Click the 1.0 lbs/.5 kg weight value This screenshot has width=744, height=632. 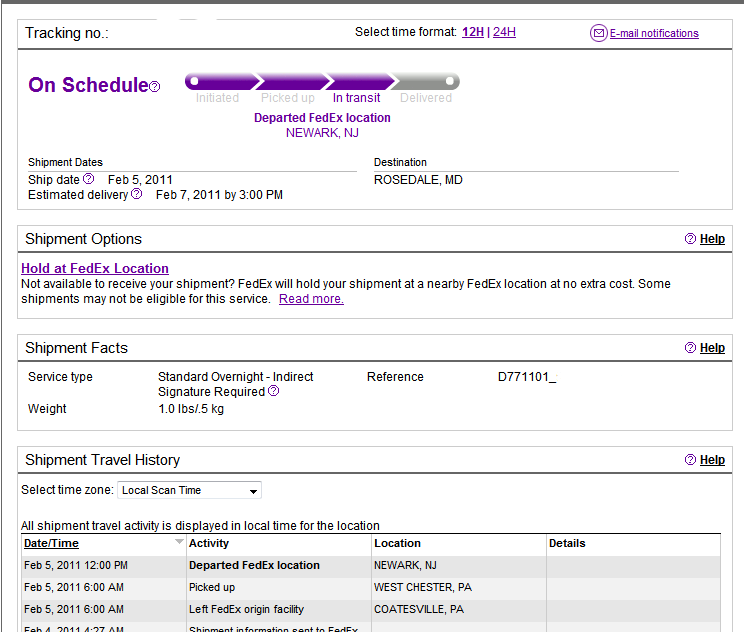191,409
